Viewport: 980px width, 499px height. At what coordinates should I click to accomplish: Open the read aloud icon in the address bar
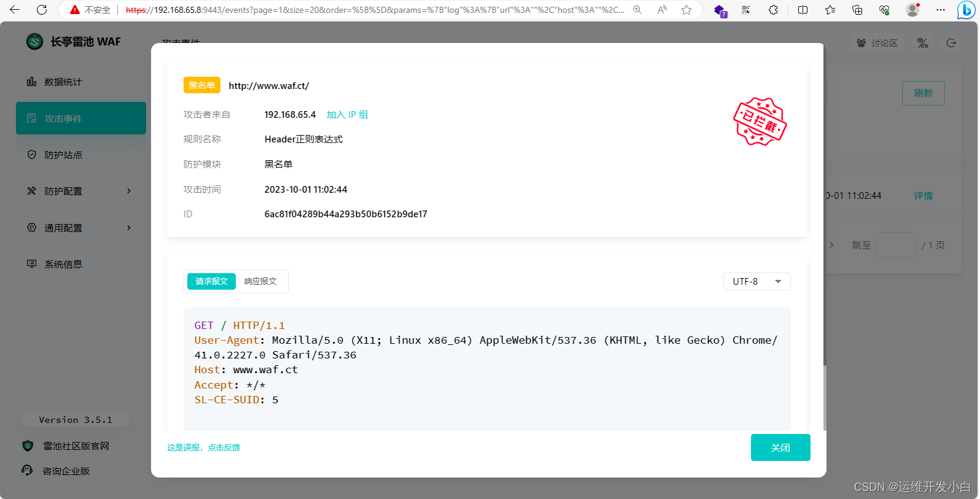(662, 10)
